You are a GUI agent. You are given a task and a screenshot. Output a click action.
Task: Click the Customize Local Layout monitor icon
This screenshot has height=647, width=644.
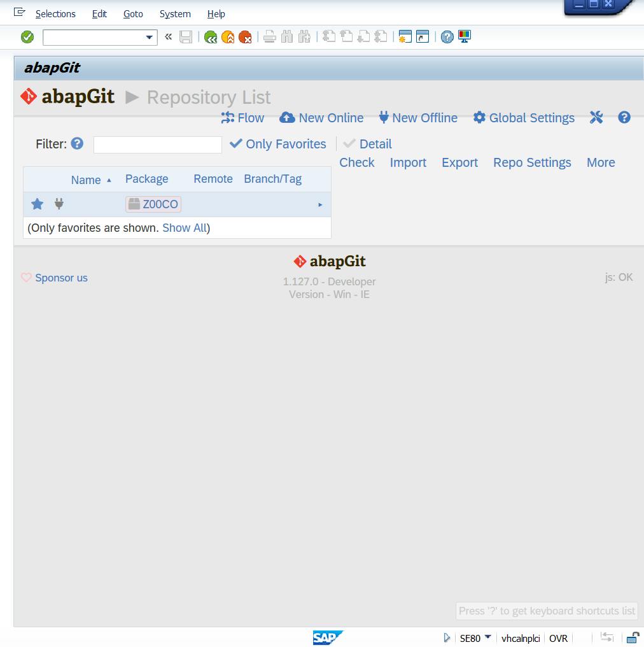465,37
